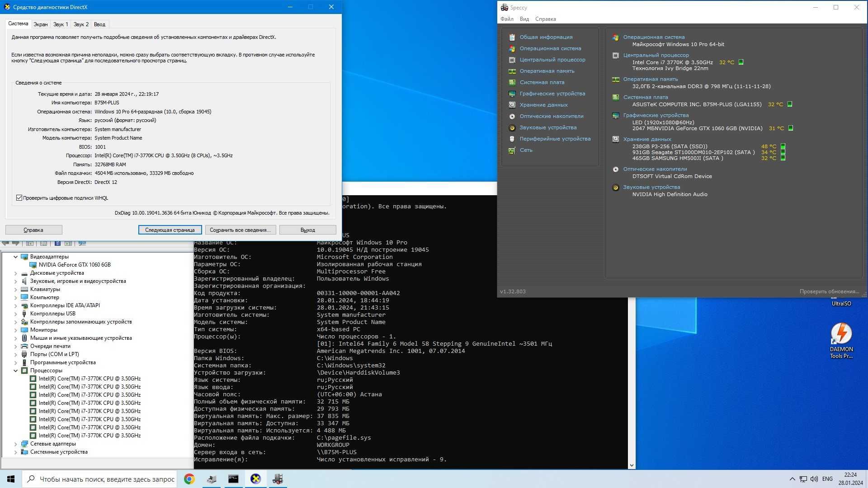Switch to Экран tab in DxDiag
This screenshot has width=868, height=488.
click(x=40, y=24)
